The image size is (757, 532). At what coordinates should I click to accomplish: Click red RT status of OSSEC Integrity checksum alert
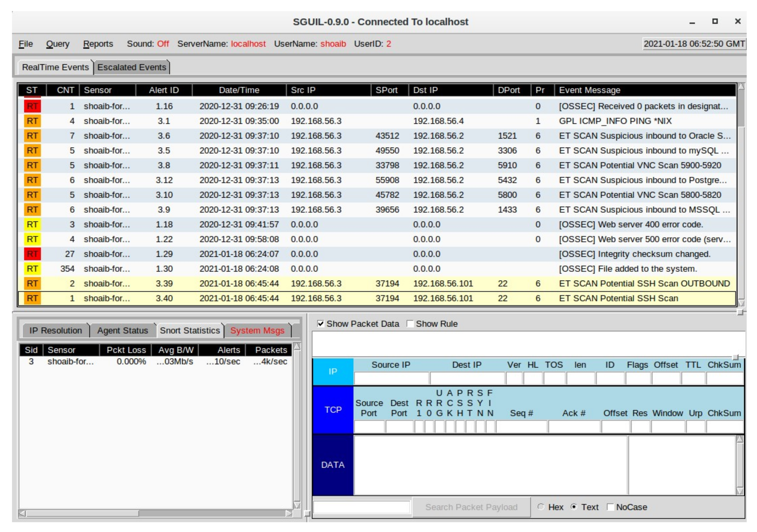(32, 254)
